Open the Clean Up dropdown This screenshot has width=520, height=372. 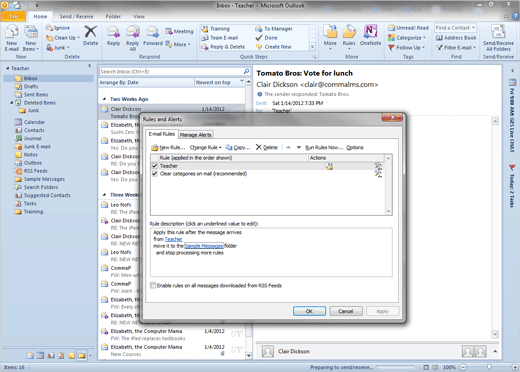[x=63, y=38]
